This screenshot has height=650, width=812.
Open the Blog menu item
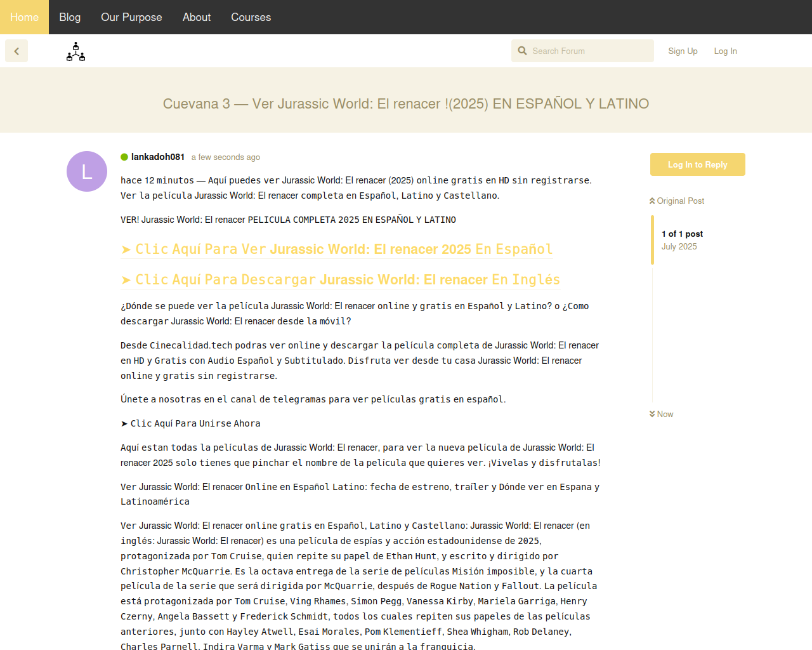[x=70, y=17]
